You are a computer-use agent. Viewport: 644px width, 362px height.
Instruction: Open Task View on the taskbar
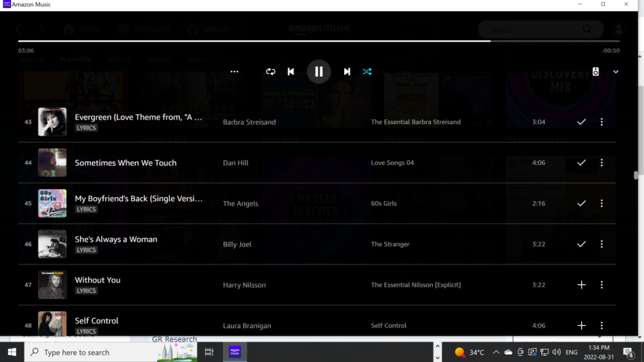[x=209, y=352]
